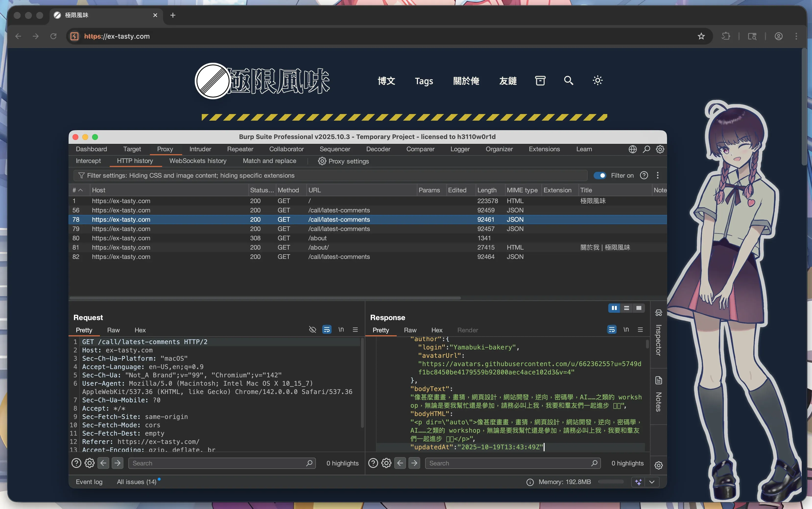The width and height of the screenshot is (812, 509).
Task: Open the Inspector side panel
Action: [658, 340]
